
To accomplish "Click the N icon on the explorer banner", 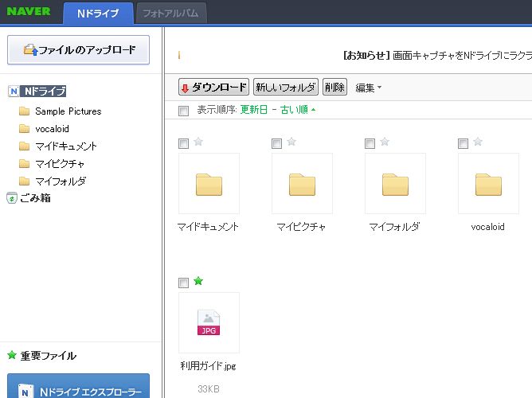I will (25, 391).
